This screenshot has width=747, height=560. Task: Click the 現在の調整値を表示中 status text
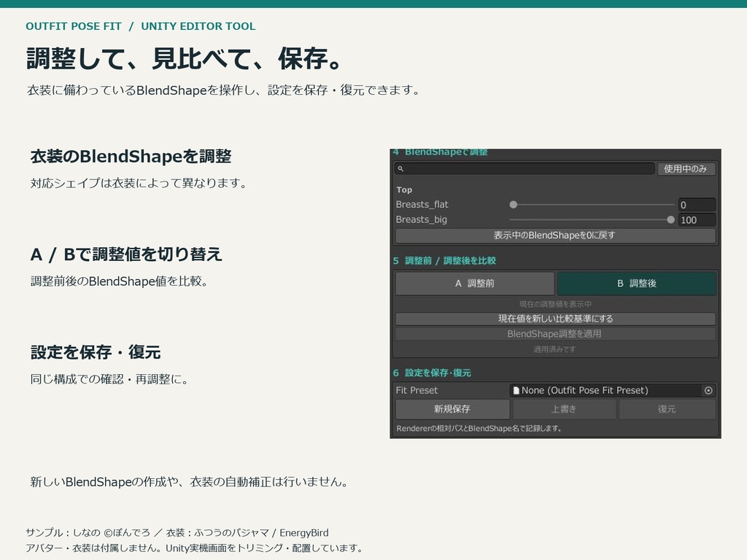point(555,304)
